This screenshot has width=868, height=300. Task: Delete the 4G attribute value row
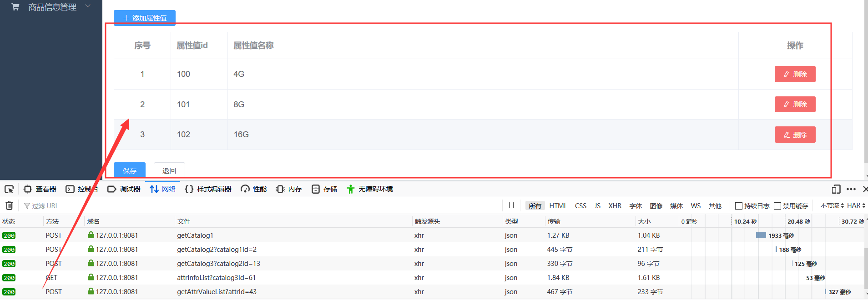tap(795, 74)
